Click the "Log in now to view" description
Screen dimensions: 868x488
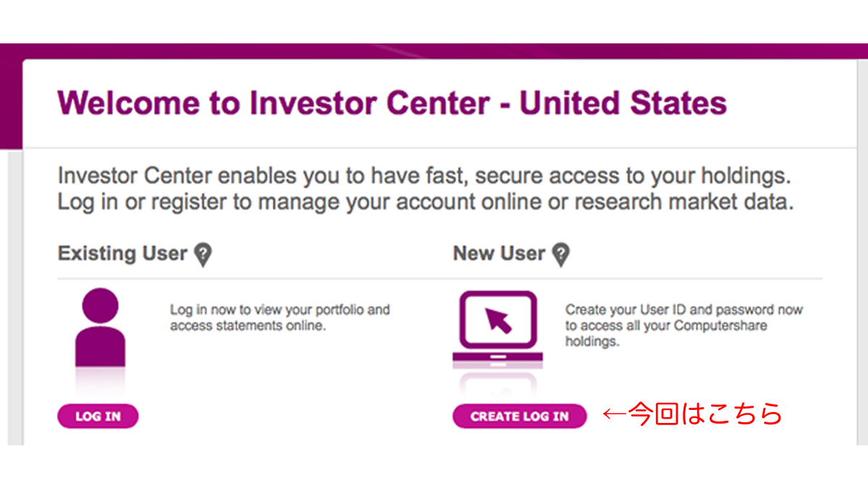(279, 318)
